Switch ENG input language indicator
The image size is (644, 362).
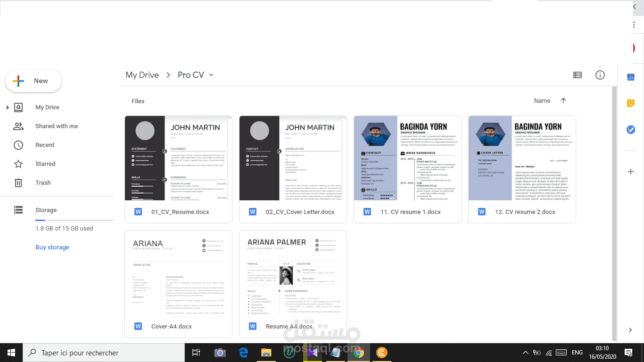tap(577, 353)
